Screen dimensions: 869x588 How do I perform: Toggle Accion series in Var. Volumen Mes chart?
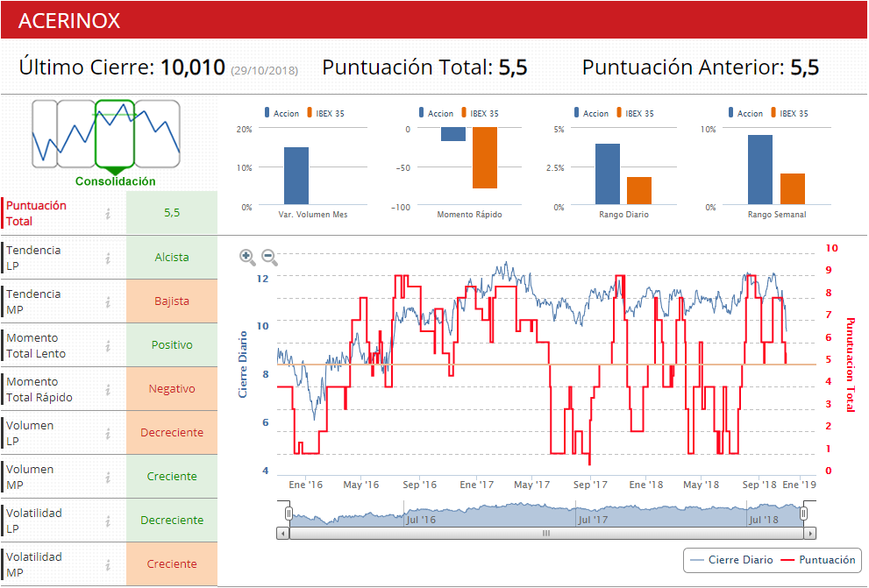click(281, 113)
